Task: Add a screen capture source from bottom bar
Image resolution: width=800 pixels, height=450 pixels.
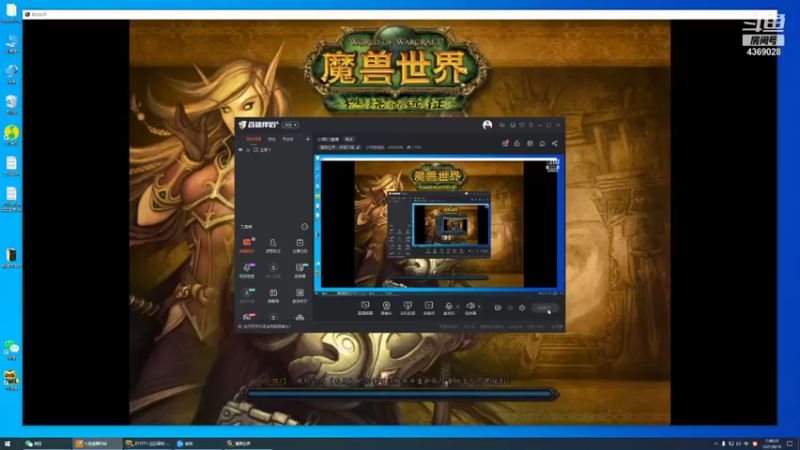Action: click(365, 308)
